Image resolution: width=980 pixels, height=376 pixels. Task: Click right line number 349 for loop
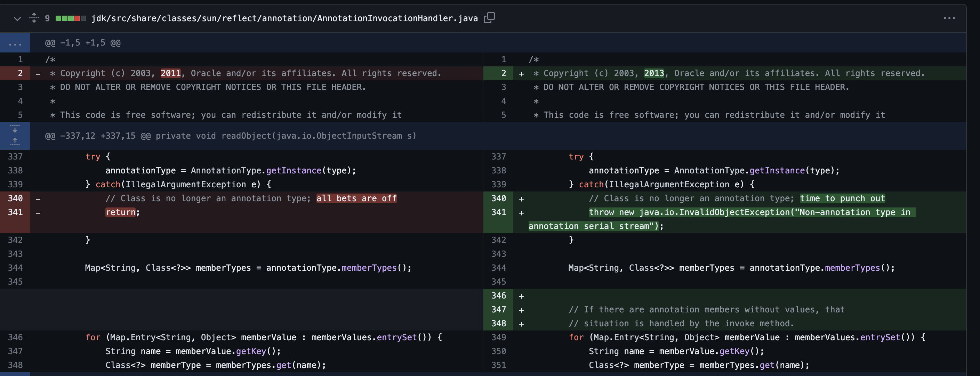pos(498,337)
